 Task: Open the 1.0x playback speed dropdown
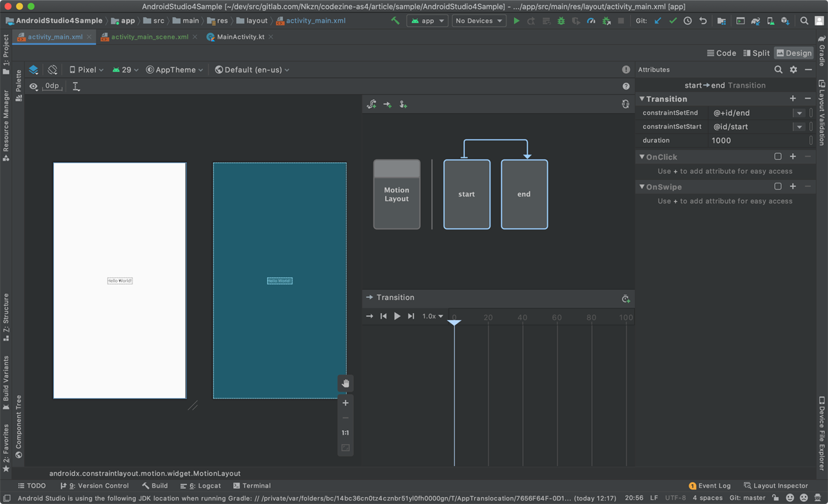433,316
